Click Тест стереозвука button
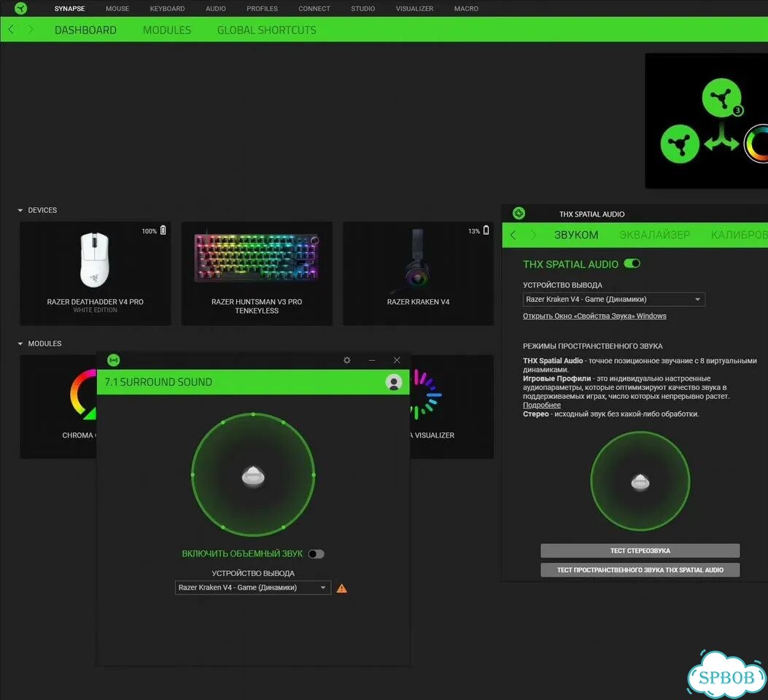The height and width of the screenshot is (700, 768). [640, 551]
